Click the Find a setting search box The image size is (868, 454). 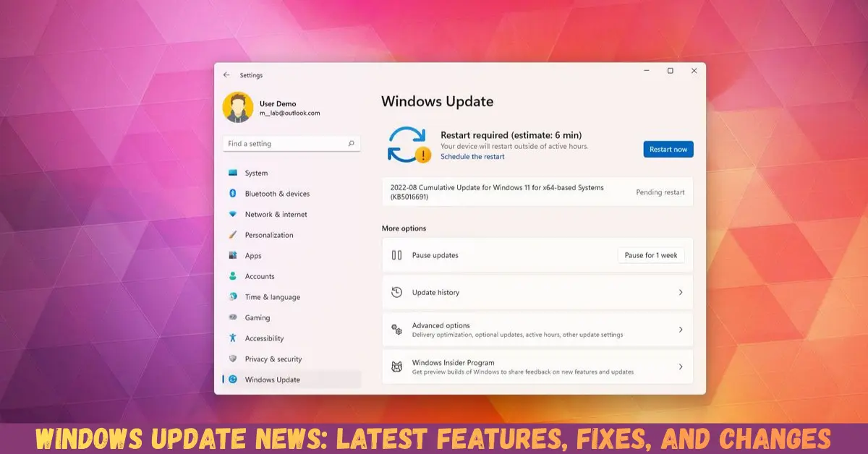292,143
